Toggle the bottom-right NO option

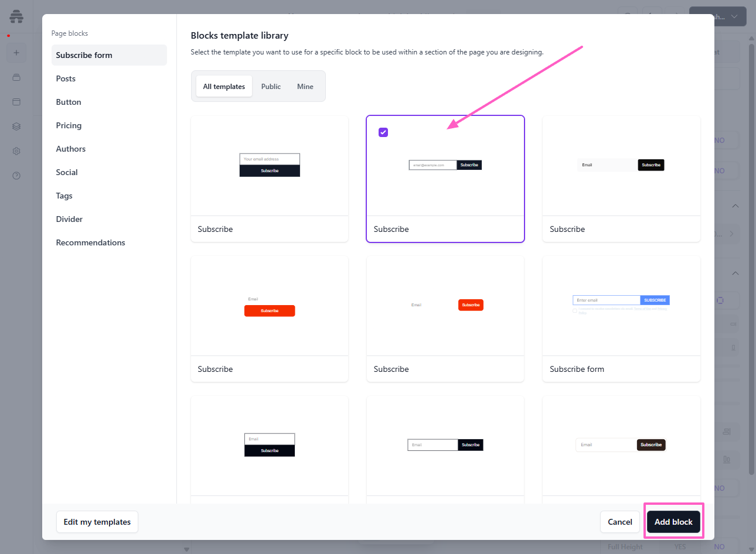coord(719,546)
